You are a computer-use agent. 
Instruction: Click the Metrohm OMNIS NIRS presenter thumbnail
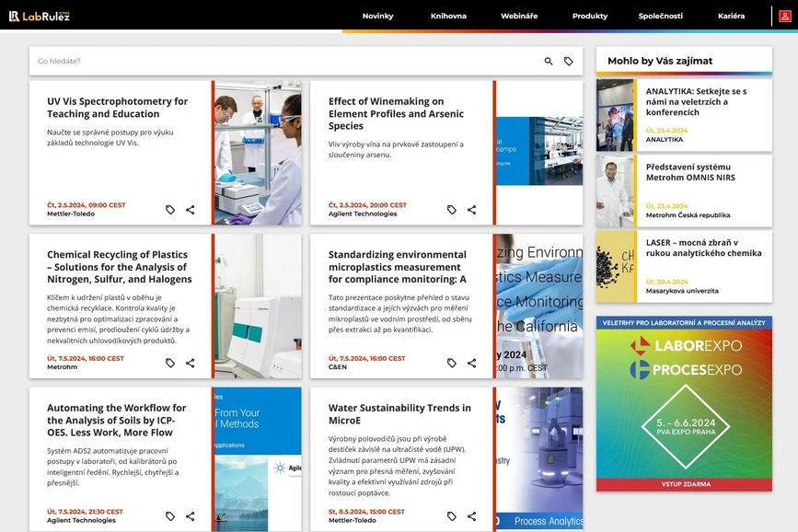[x=615, y=191]
